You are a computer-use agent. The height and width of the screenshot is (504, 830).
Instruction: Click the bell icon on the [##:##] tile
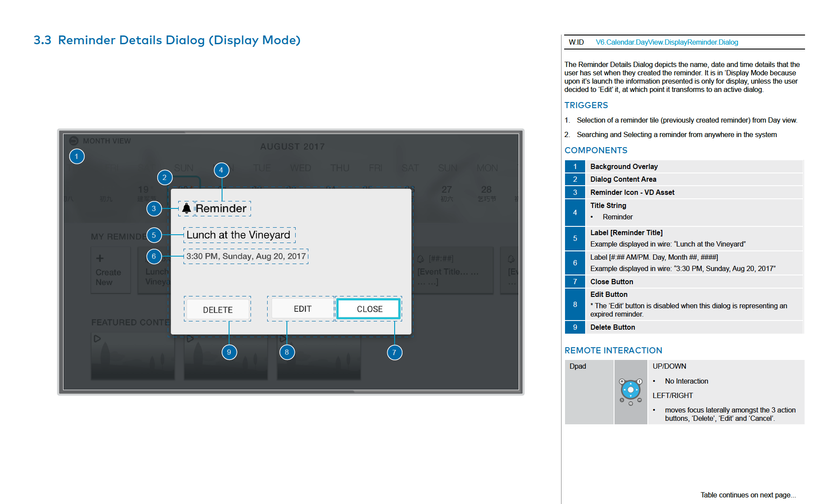pyautogui.click(x=420, y=259)
